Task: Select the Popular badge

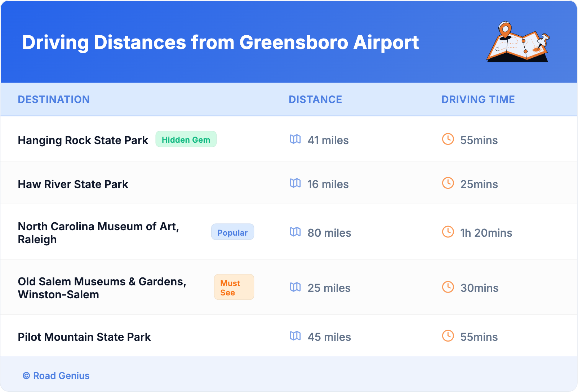Action: 232,232
